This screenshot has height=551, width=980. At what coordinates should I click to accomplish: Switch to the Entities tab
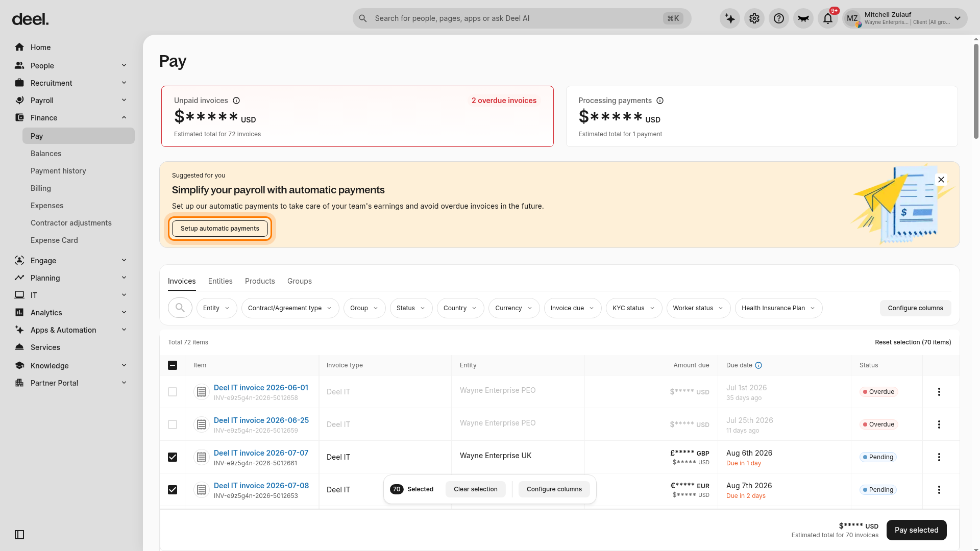(220, 281)
